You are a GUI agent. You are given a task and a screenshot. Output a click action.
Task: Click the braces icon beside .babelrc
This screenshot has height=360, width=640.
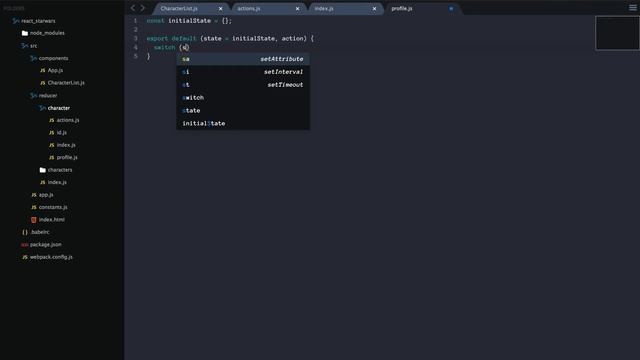(25, 232)
